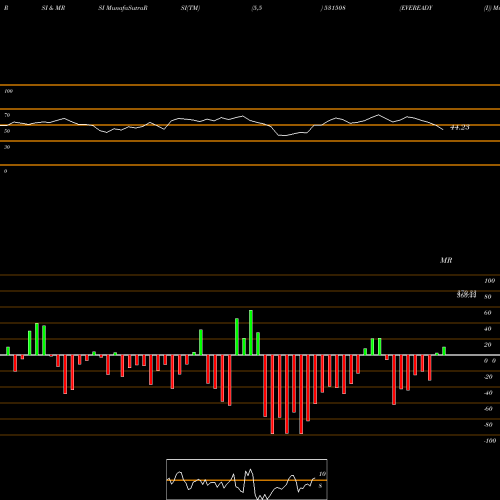
Task: Click the 40 label on the MR axis
Action: 488,329
